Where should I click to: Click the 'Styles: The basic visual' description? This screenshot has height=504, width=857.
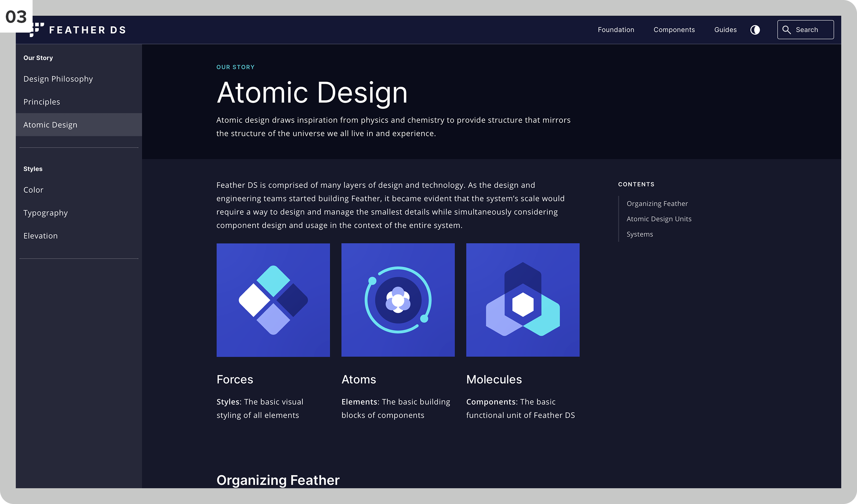260,408
